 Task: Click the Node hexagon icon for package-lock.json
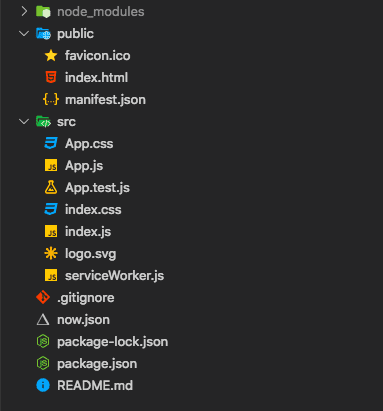coord(43,341)
